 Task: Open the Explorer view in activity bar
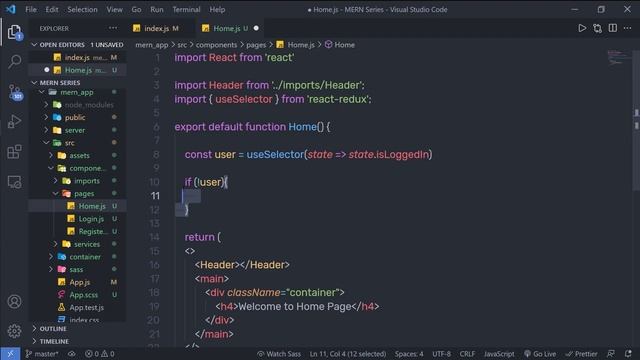pyautogui.click(x=14, y=32)
